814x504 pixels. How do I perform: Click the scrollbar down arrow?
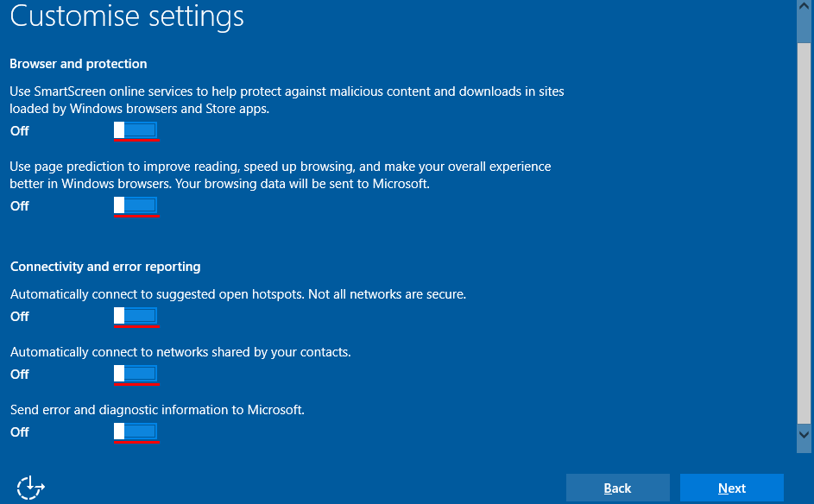804,434
